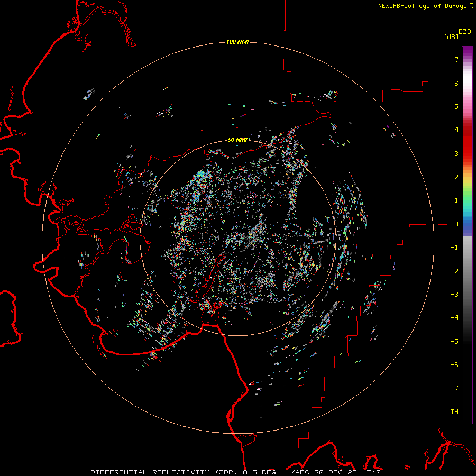Click the -7 colorbar tick label
The width and height of the screenshot is (476, 476).
point(454,388)
